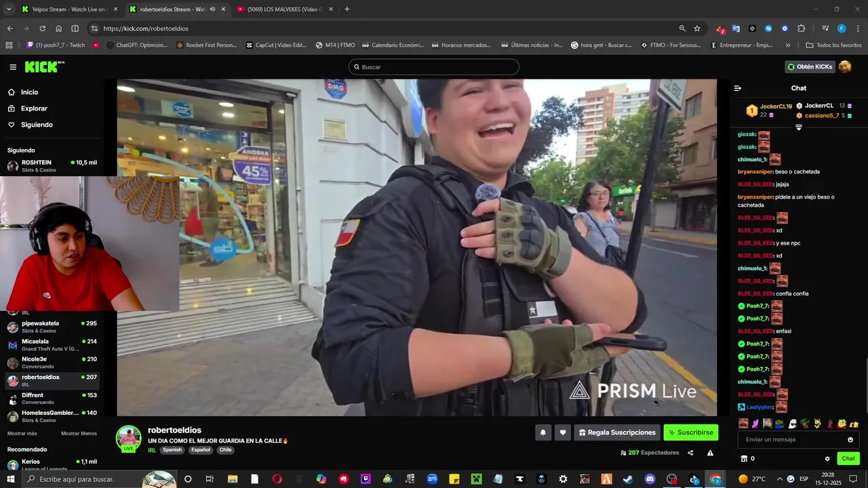Report stream with the warning triangle icon

click(x=710, y=453)
